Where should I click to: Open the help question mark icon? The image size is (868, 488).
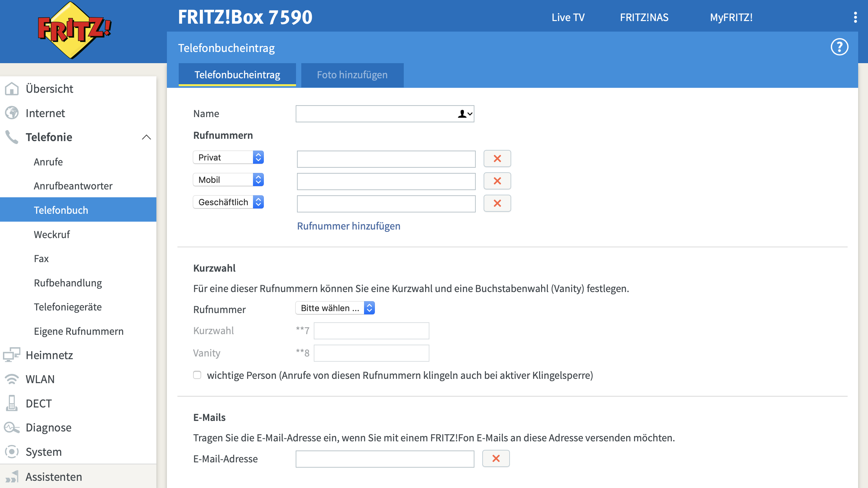[x=839, y=47]
